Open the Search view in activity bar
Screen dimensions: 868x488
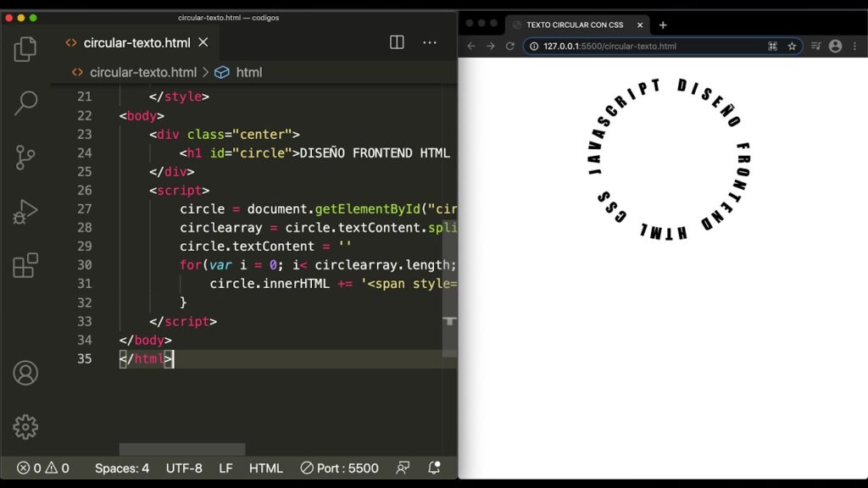point(25,103)
